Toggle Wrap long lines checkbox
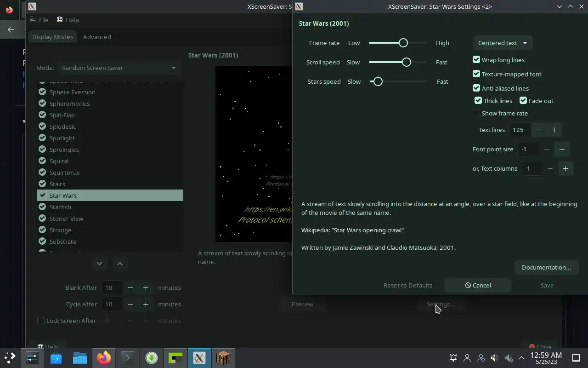 (x=476, y=59)
